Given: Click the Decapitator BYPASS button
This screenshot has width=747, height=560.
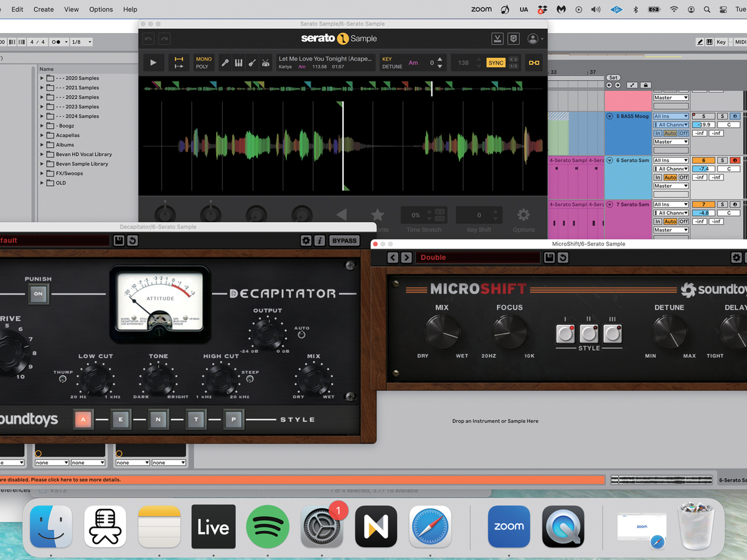Looking at the screenshot, I should point(344,240).
